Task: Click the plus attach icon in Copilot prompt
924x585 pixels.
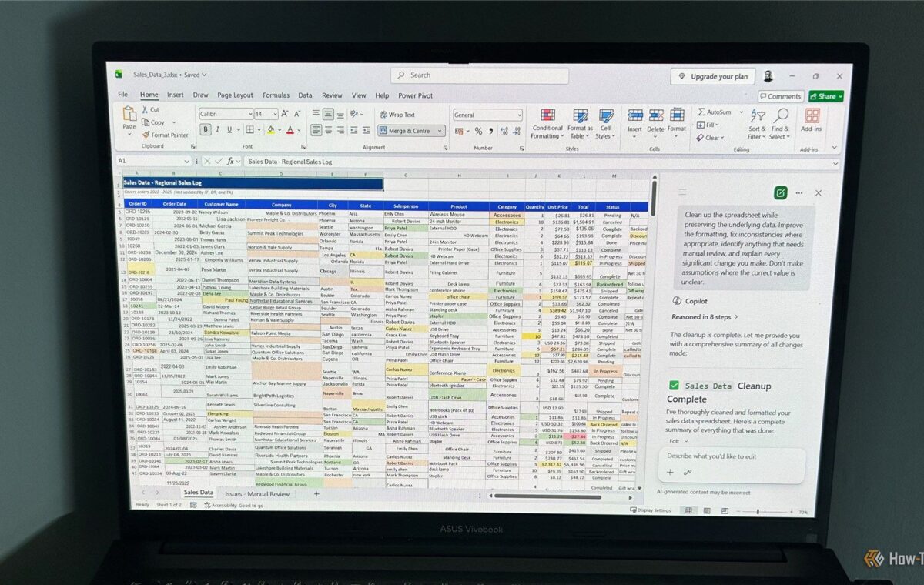Action: click(x=670, y=472)
